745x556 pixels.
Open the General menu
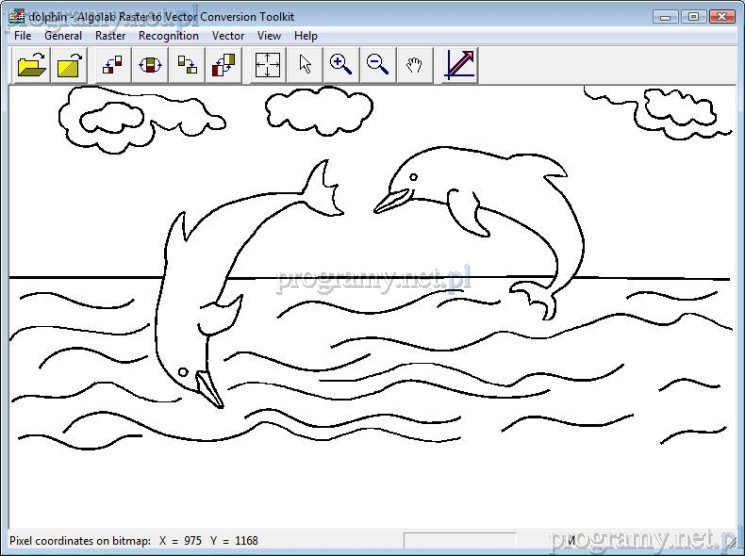pos(63,36)
